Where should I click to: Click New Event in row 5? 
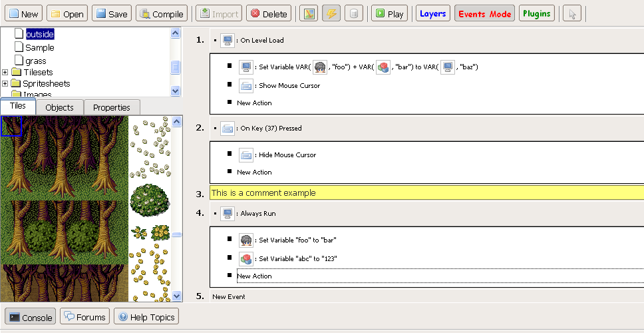229,297
